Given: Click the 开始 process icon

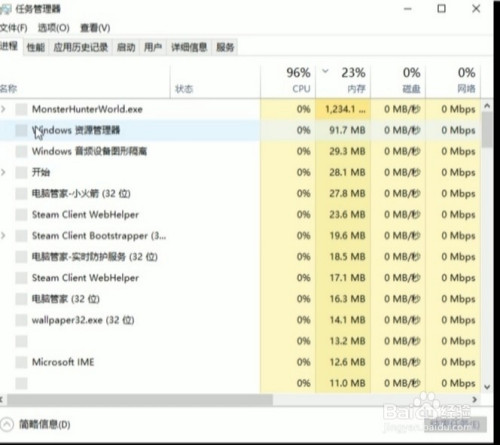Looking at the screenshot, I should [21, 172].
